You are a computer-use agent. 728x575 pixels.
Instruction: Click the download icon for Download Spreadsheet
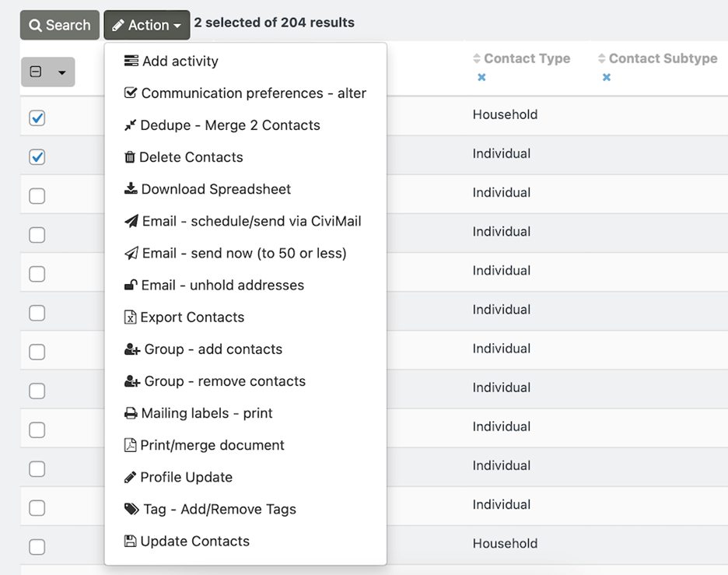click(x=130, y=189)
